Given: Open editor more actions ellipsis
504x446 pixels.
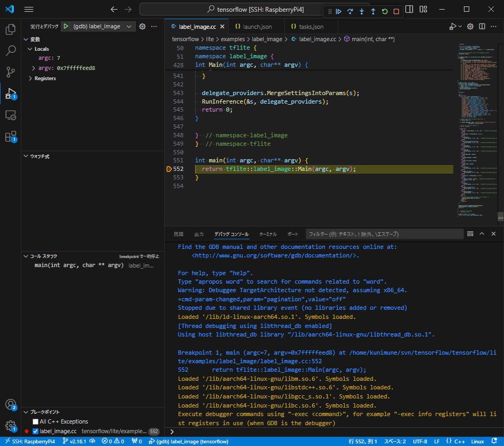Looking at the screenshot, I should point(494,26).
